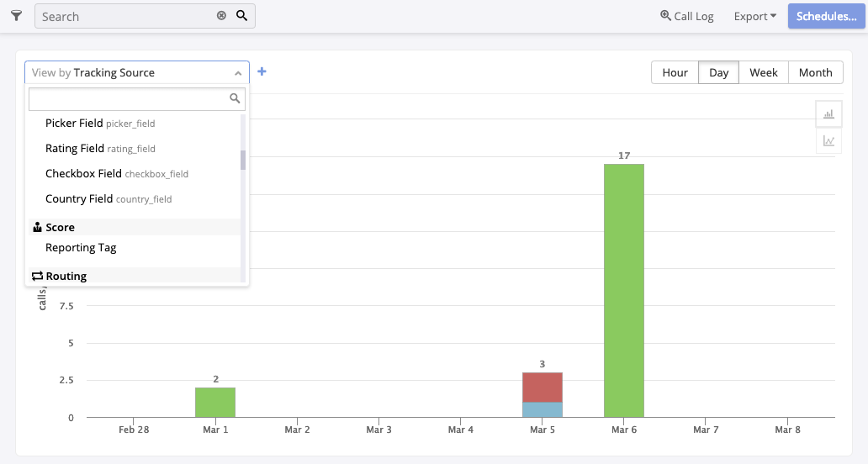The image size is (868, 464).
Task: Switch to line chart view icon
Action: (x=828, y=140)
